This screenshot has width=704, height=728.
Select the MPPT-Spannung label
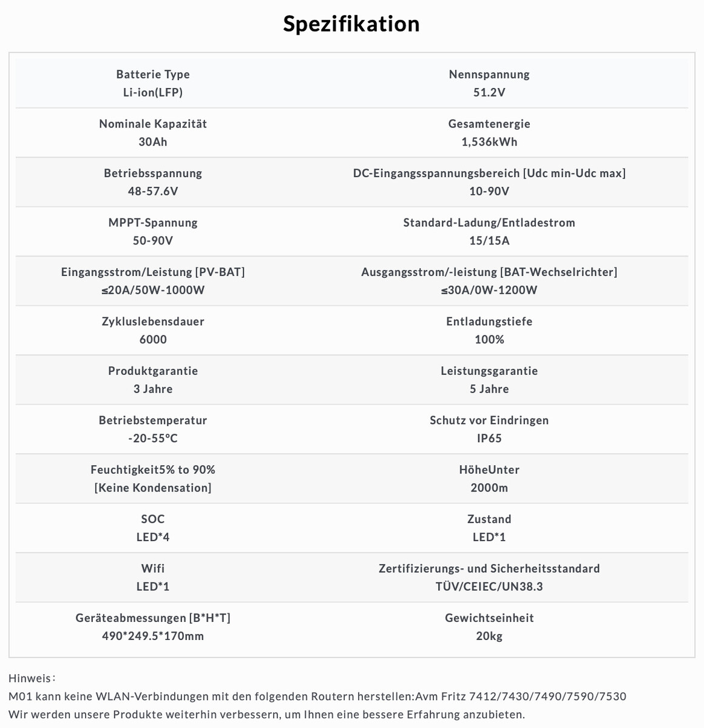click(x=153, y=223)
